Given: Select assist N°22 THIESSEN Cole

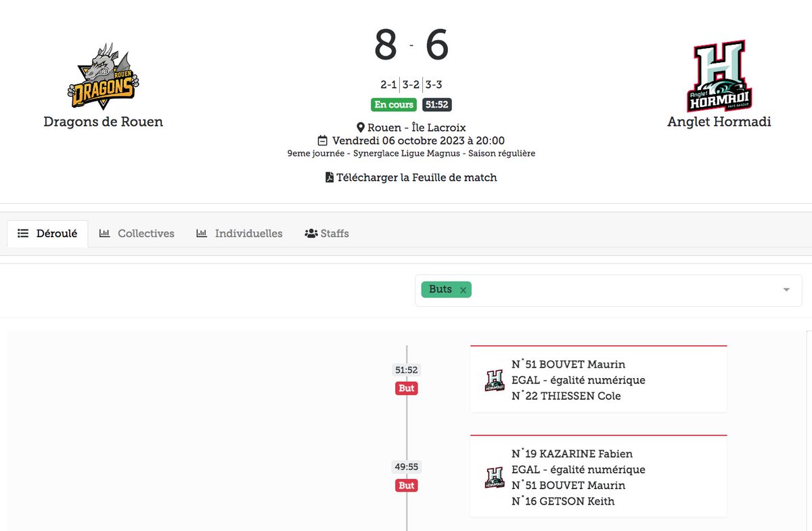Looking at the screenshot, I should (566, 396).
